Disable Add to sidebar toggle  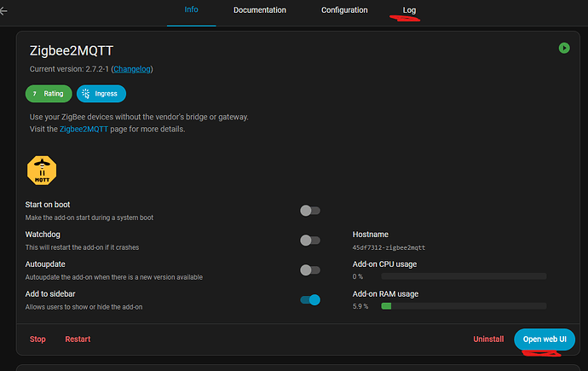309,299
